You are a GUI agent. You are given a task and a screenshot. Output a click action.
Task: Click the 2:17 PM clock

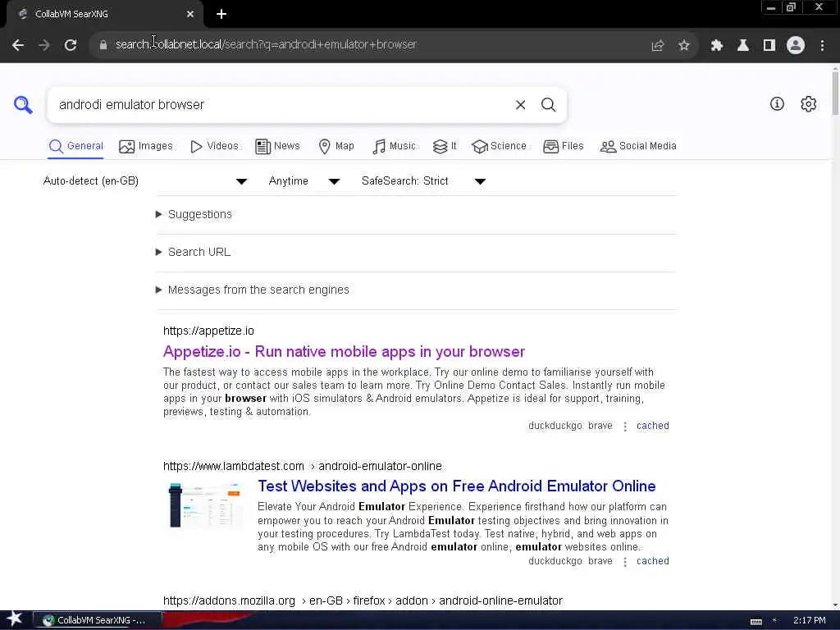809,620
